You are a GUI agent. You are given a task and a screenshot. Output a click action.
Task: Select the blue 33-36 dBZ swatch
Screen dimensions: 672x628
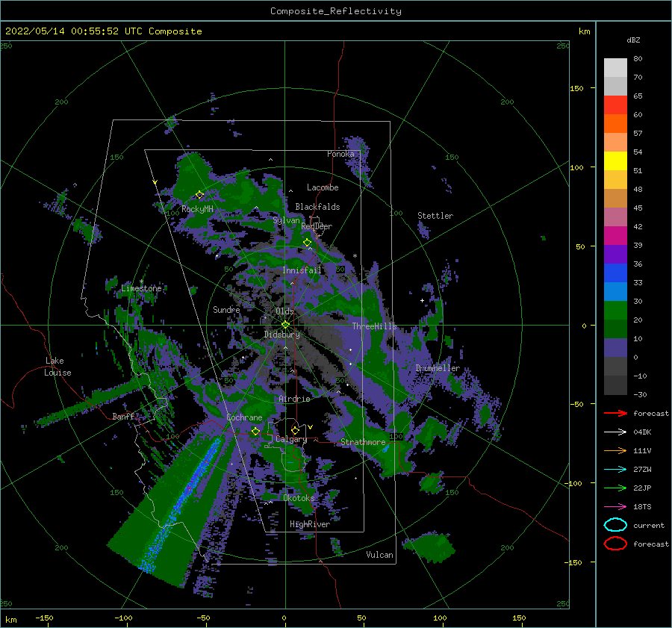(x=615, y=273)
